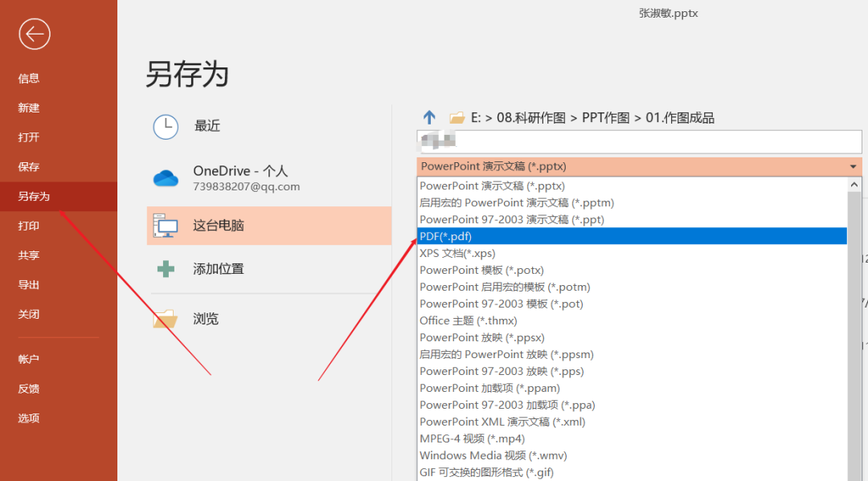Image resolution: width=868 pixels, height=481 pixels.
Task: Choose the 最近 location
Action: point(269,127)
